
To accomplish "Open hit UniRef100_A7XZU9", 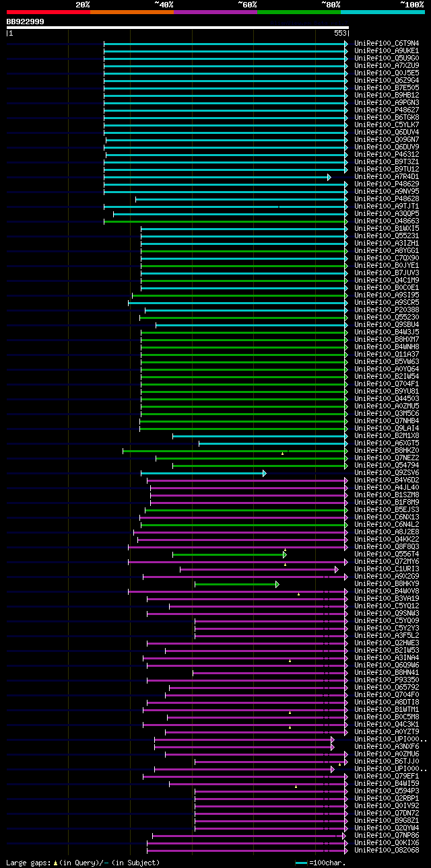I will pyautogui.click(x=387, y=65).
